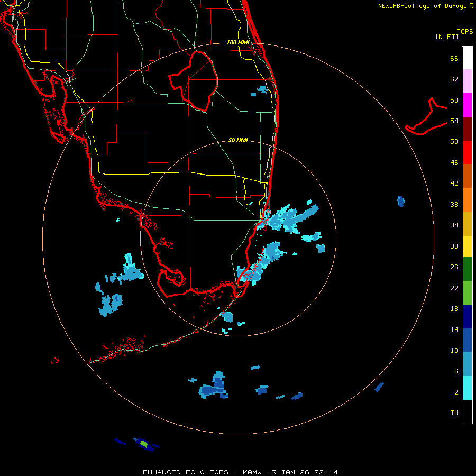Viewport: 476px width, 476px height.
Task: Click the KAMX radar site identifier
Action: (x=252, y=472)
